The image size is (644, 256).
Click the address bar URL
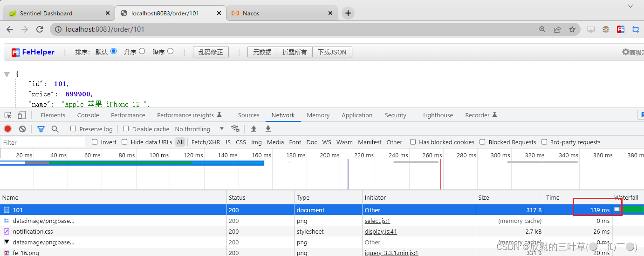[x=105, y=29]
